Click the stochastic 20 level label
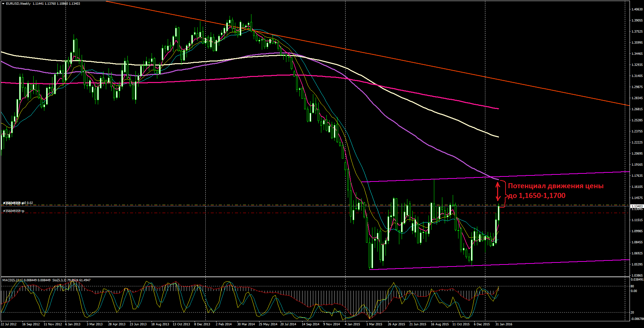This screenshot has width=644, height=328. tap(633, 313)
